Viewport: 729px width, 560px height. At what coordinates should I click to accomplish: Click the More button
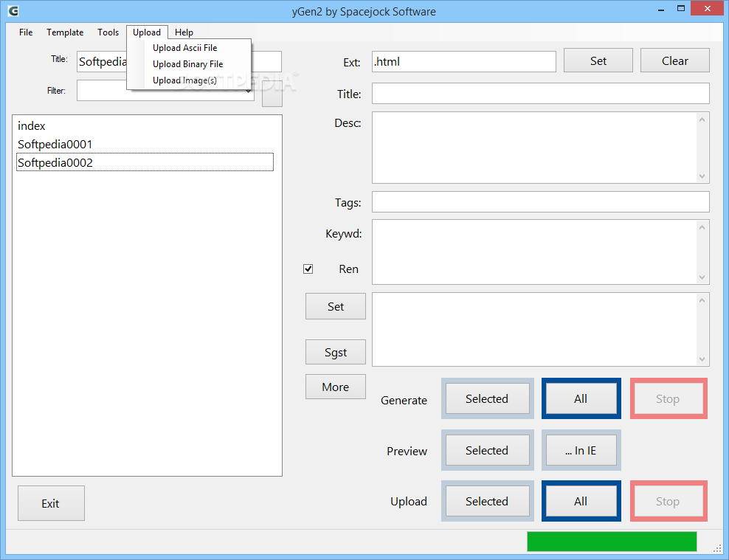click(x=335, y=387)
